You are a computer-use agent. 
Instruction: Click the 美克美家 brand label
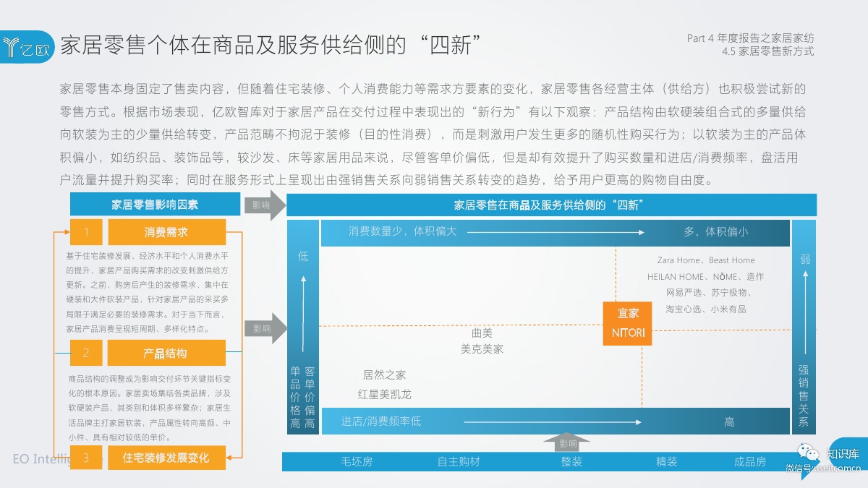(482, 348)
